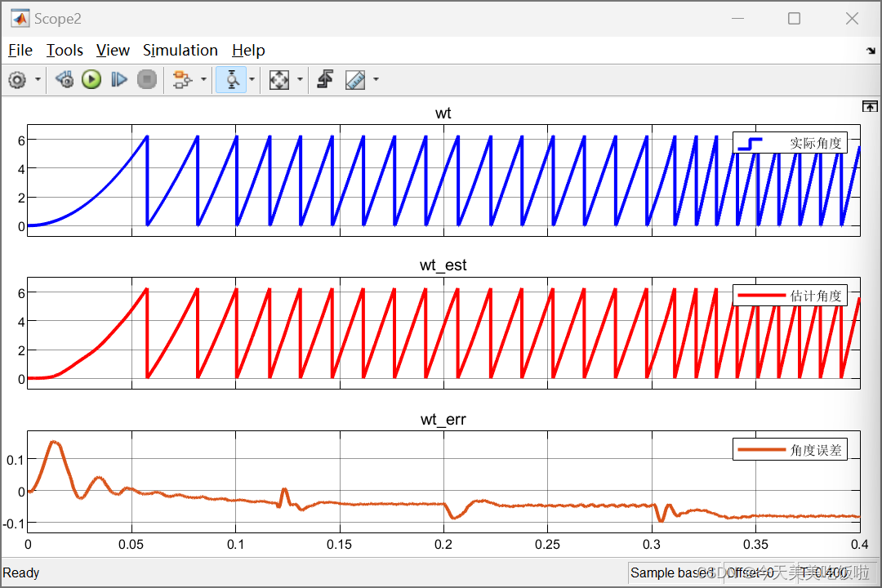Close the Scope2 window
The image size is (882, 588).
point(852,19)
